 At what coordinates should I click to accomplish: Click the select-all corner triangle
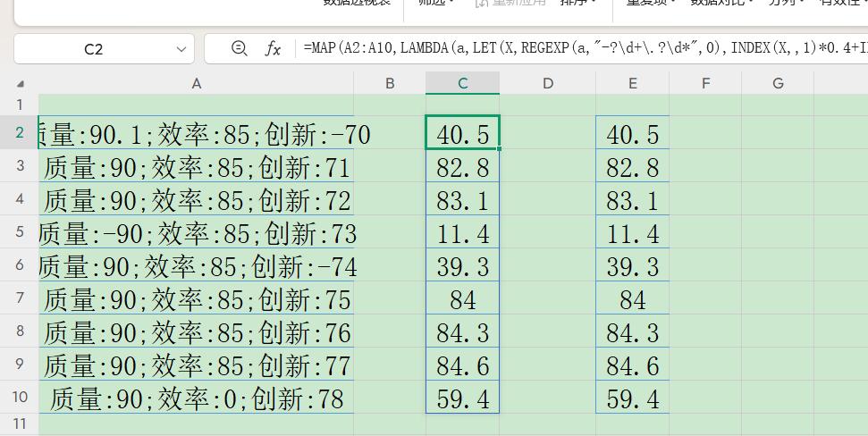(20, 84)
